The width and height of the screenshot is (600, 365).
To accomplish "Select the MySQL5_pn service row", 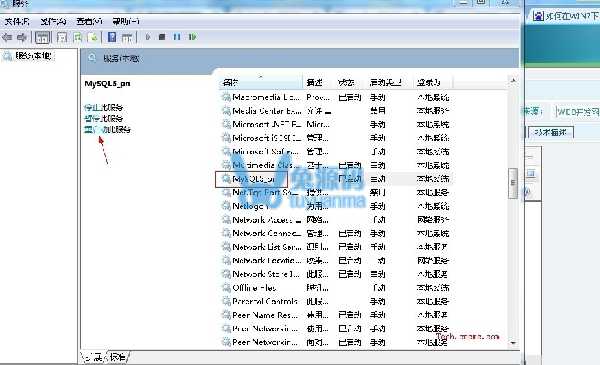I will point(335,179).
